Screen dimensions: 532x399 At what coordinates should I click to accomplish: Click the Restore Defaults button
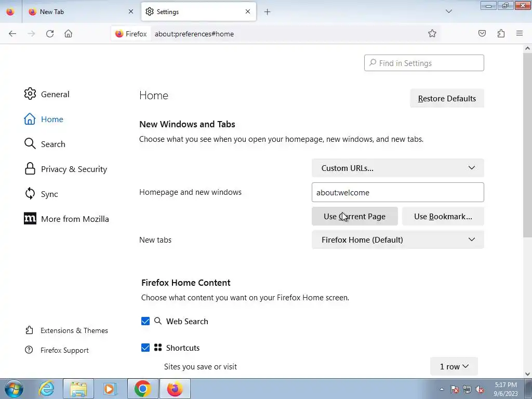click(447, 98)
